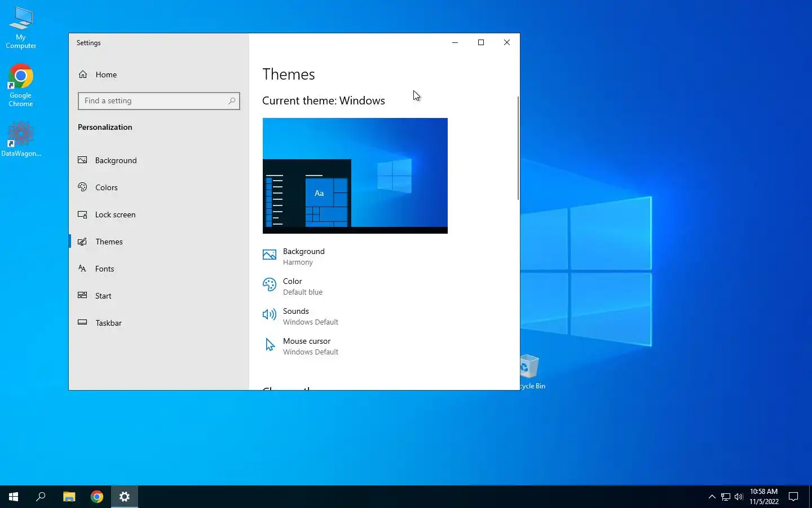Screen dimensions: 812x508
Task: Open the My Computer desktop icon
Action: (x=21, y=28)
